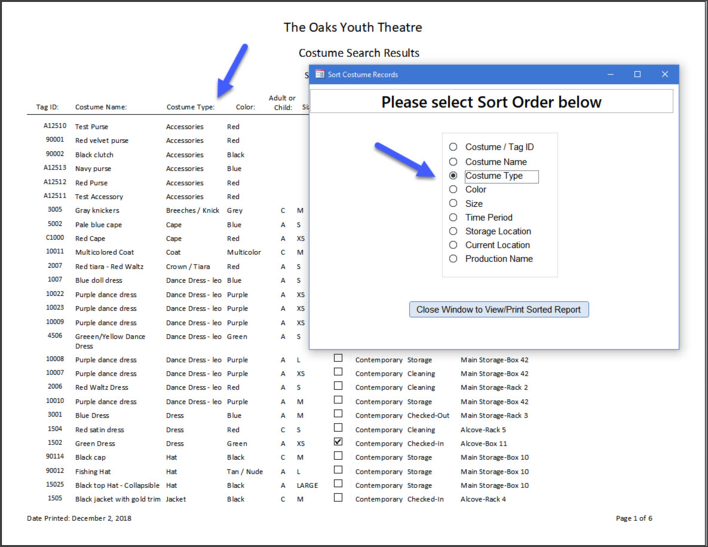Select Time Period as sort order
Image resolution: width=708 pixels, height=547 pixels.
coord(453,217)
